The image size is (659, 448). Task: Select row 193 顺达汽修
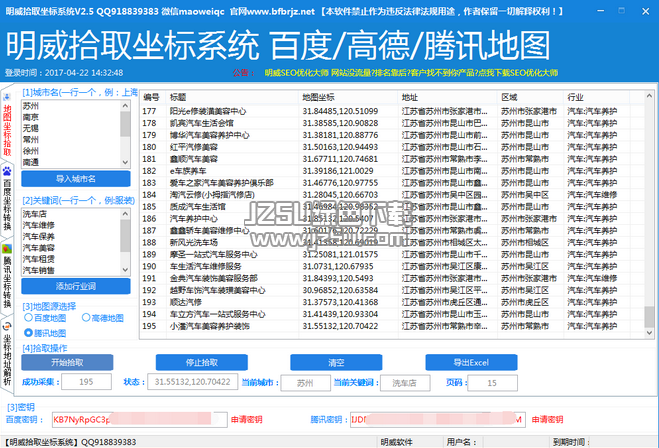pos(391,302)
